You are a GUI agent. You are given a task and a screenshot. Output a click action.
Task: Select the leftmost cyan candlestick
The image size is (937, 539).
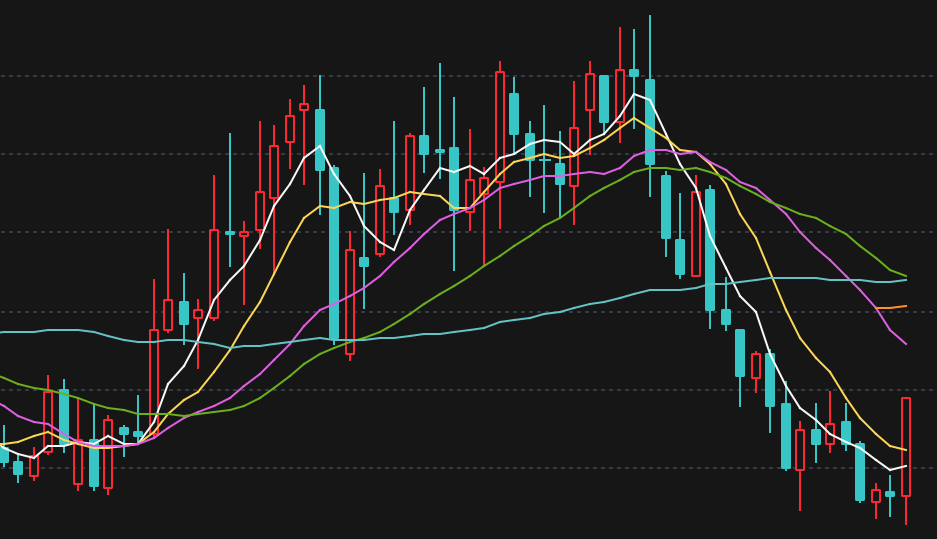click(x=4, y=453)
